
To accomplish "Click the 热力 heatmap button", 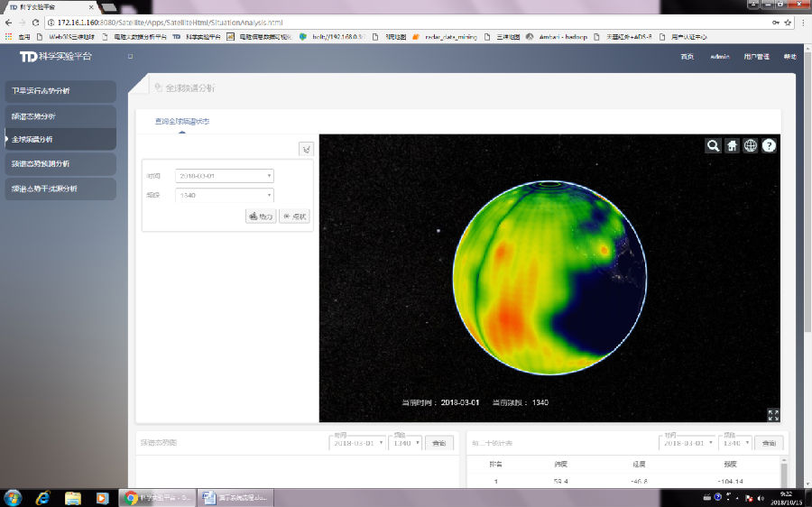I will click(261, 217).
